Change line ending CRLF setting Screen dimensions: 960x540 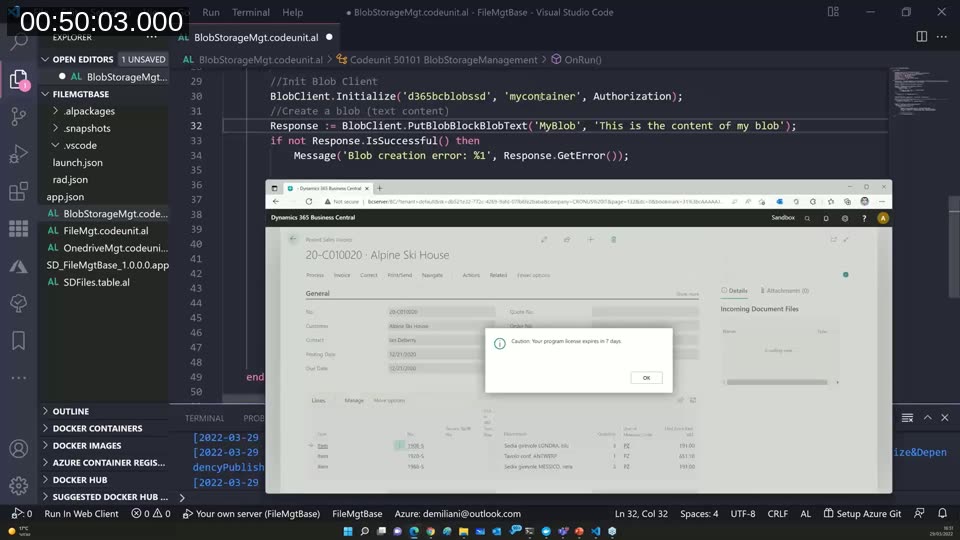tap(778, 514)
